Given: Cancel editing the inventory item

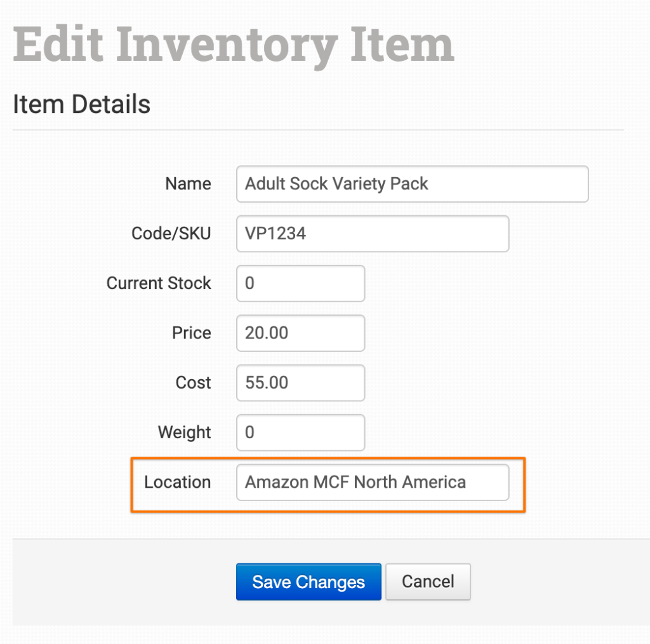Looking at the screenshot, I should pos(428,582).
